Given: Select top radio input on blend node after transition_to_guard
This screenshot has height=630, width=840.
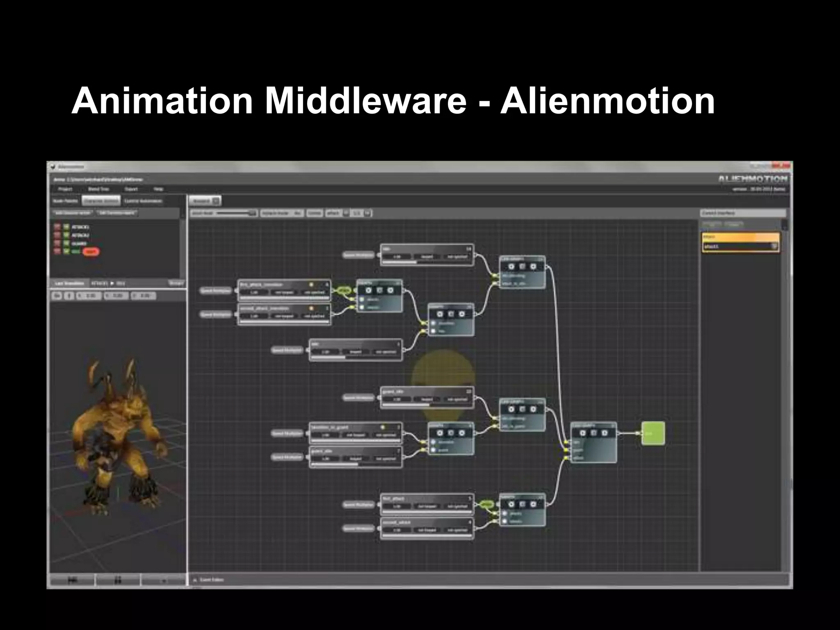Looking at the screenshot, I should pos(433,442).
